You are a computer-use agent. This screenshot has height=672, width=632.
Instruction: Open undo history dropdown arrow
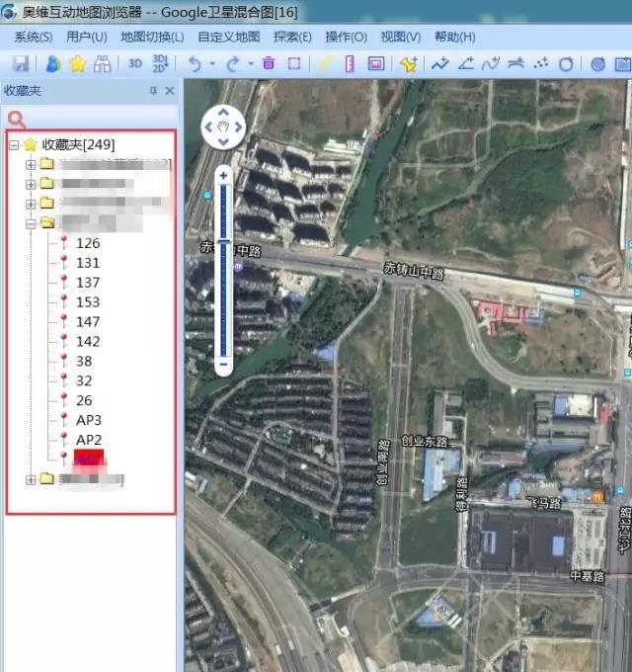(x=212, y=64)
